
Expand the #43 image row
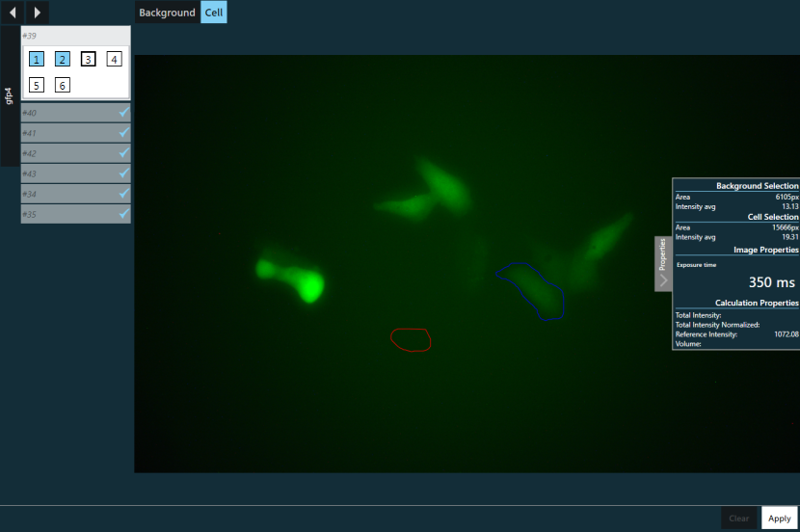click(x=75, y=173)
